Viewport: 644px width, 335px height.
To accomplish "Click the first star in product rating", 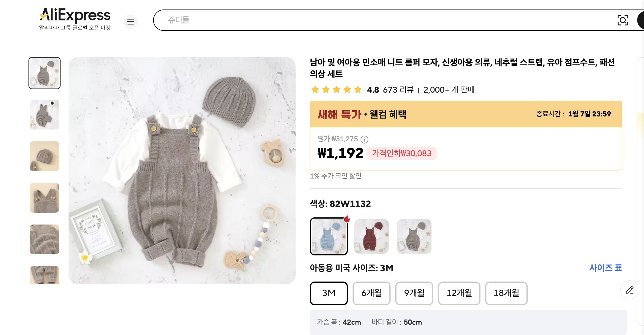I will click(315, 90).
